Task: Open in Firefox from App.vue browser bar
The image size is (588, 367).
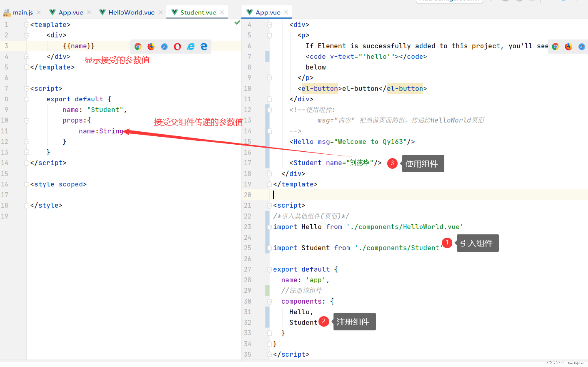Action: 568,47
